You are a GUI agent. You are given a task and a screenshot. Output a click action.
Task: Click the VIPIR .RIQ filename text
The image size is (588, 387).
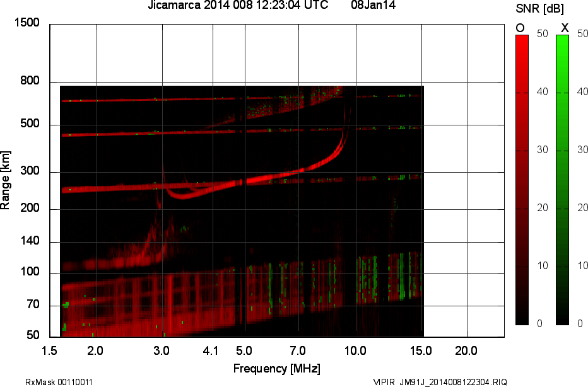440,382
